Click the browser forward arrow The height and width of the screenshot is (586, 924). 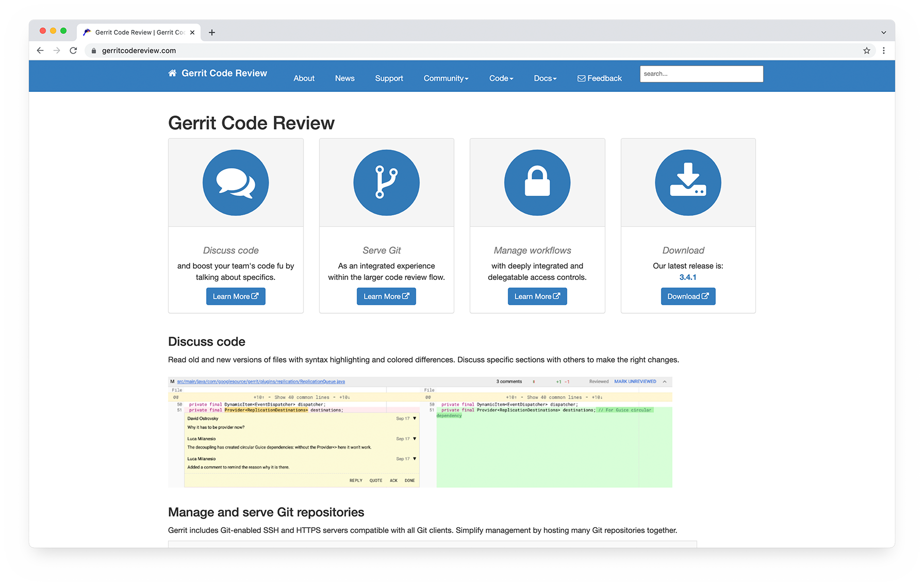click(57, 51)
